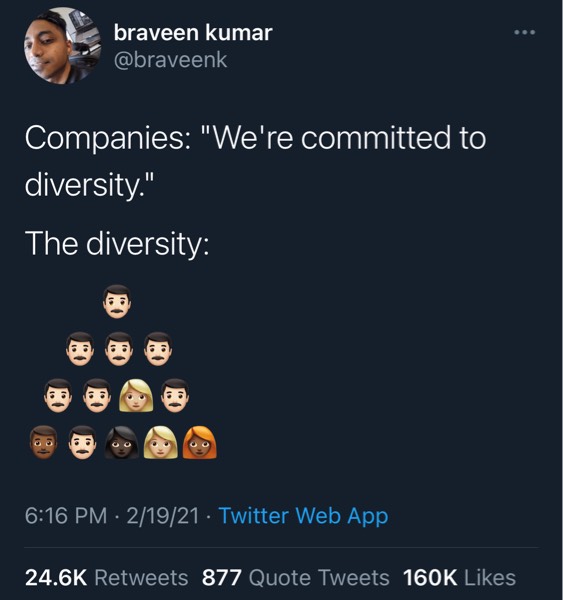Click the middle man emoji in second row
The height and width of the screenshot is (600, 563).
(119, 349)
